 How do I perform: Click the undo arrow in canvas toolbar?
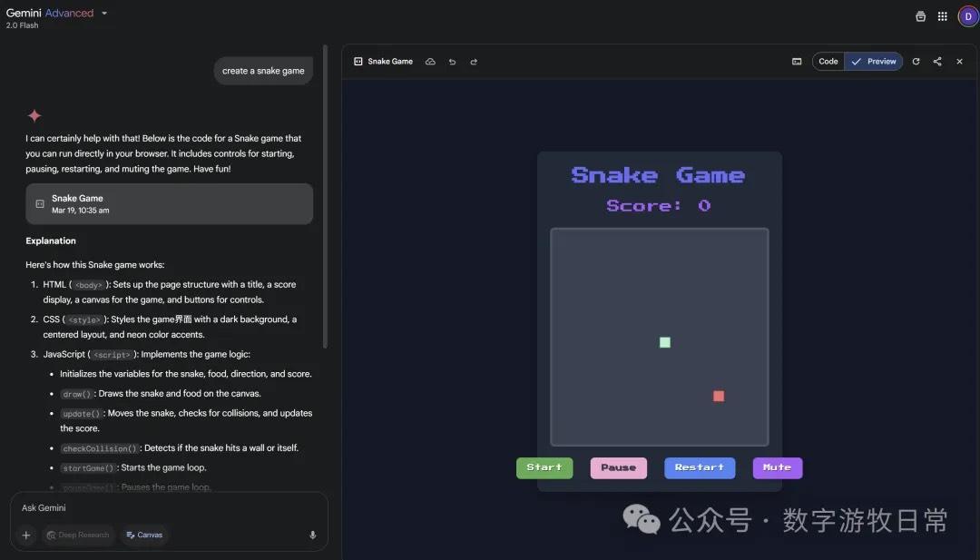click(x=452, y=62)
